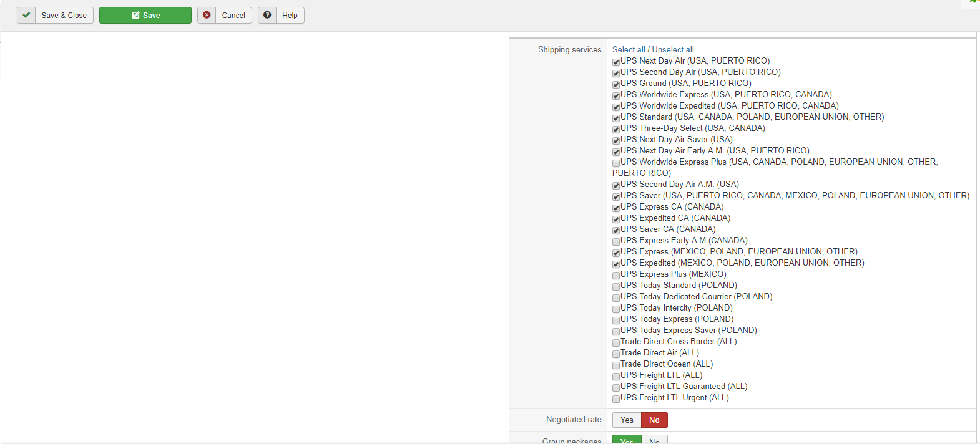Image resolution: width=980 pixels, height=444 pixels.
Task: Open Help from the toolbar label
Action: (x=290, y=16)
